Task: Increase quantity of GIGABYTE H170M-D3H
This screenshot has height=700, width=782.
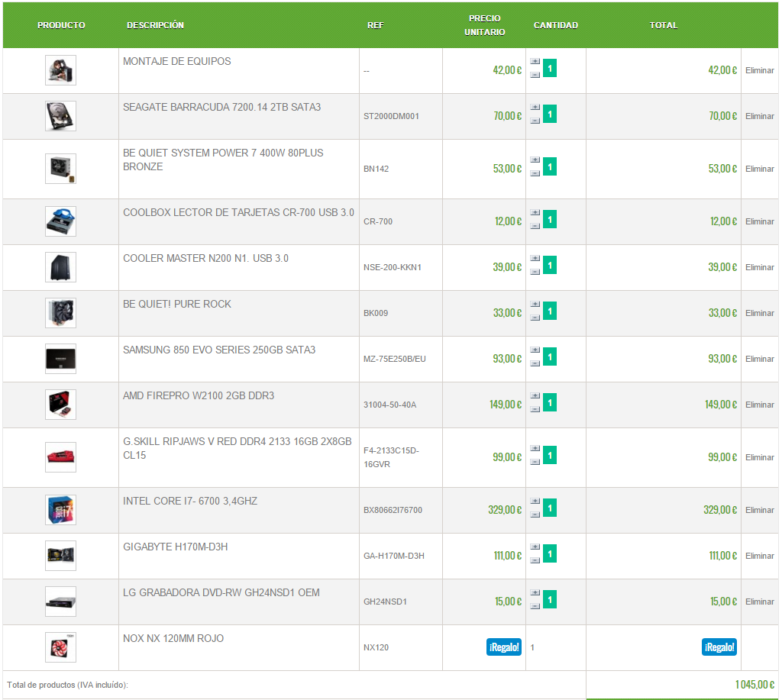Action: click(x=535, y=547)
